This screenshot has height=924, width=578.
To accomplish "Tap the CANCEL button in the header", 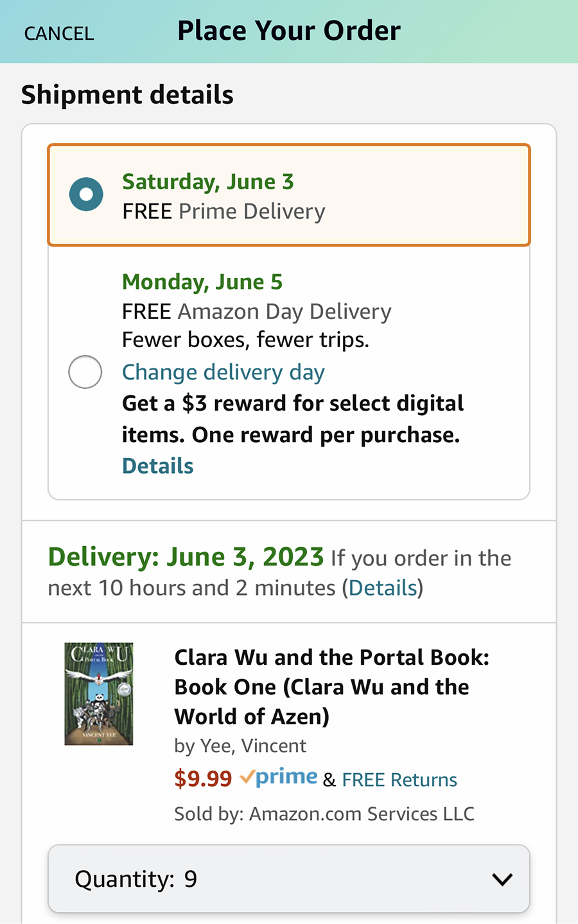I will pos(59,33).
